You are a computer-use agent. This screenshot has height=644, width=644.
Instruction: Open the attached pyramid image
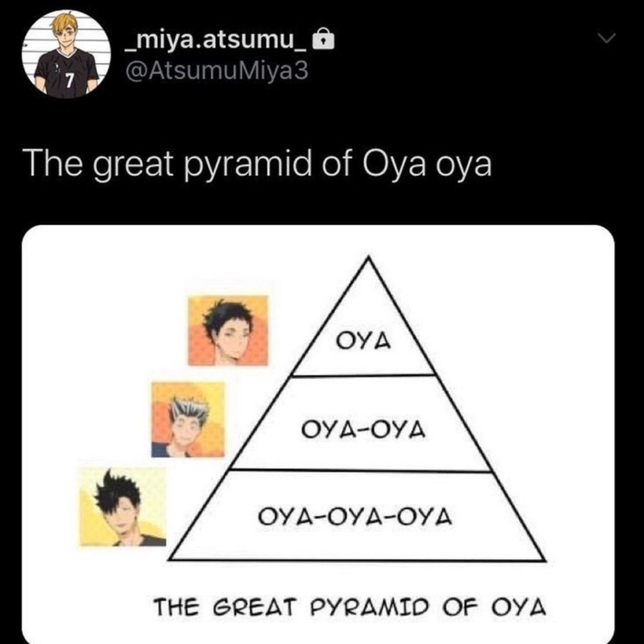coord(318,434)
